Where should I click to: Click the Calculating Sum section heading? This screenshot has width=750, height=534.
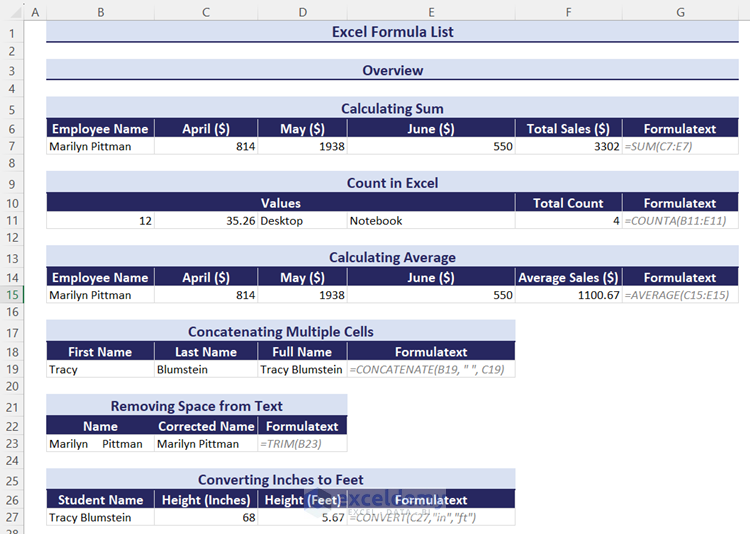coord(392,109)
